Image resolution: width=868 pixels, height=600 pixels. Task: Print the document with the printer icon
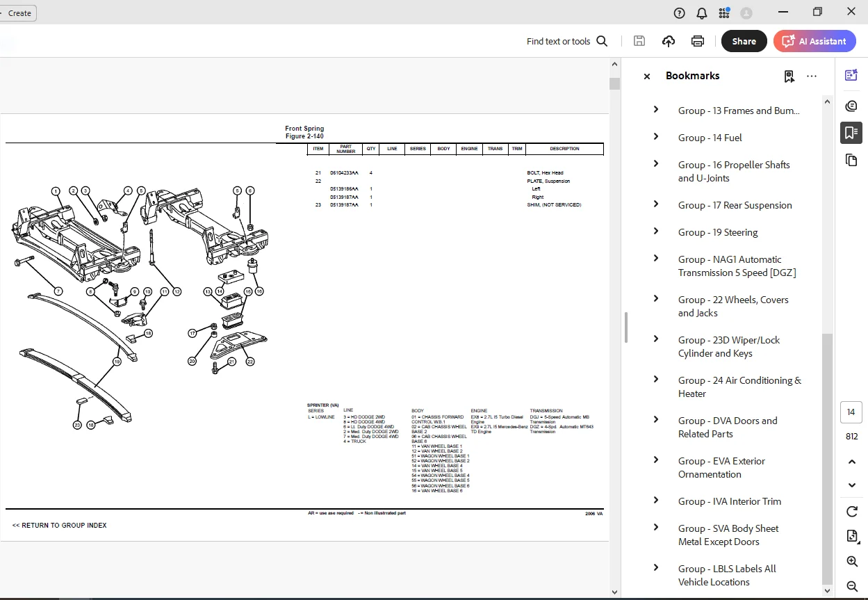(698, 41)
